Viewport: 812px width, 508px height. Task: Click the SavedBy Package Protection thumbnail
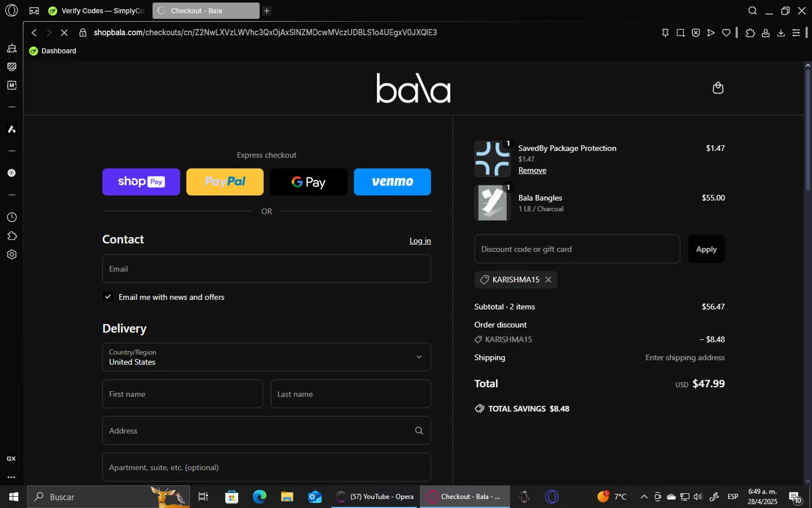(492, 159)
